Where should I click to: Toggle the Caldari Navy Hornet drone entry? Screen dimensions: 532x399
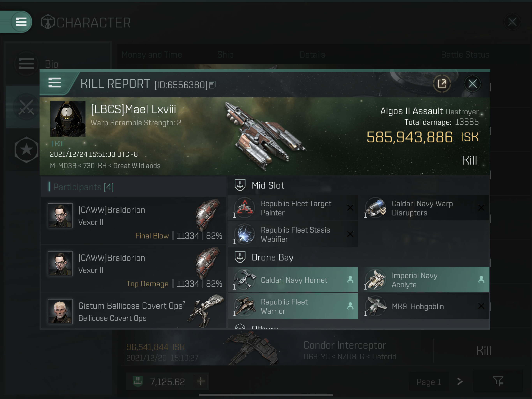click(x=293, y=280)
